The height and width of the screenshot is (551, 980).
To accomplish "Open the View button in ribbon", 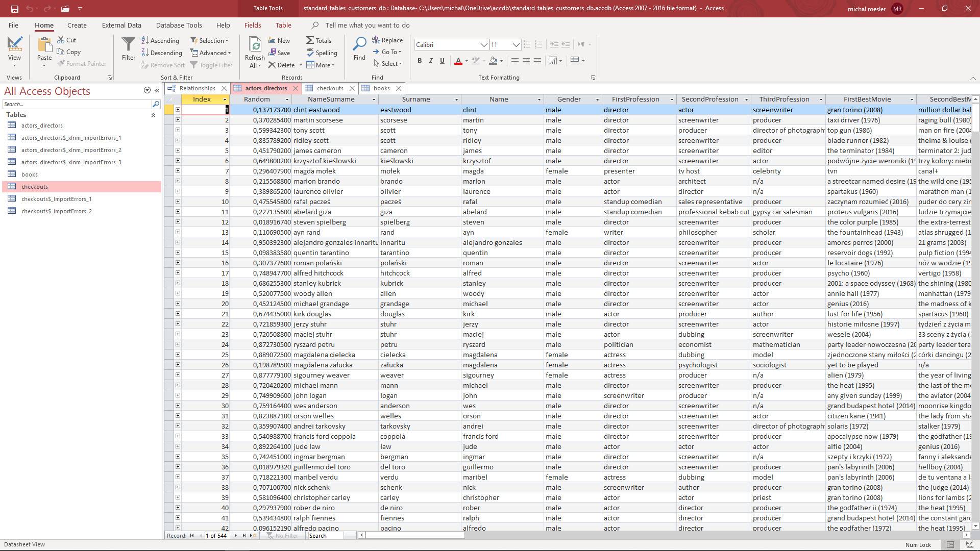I will coord(14,53).
